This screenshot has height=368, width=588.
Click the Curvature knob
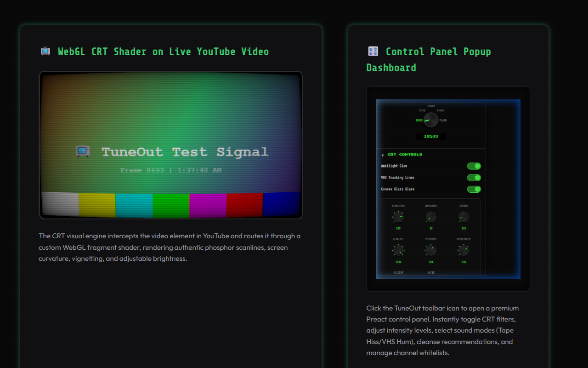coord(431,217)
